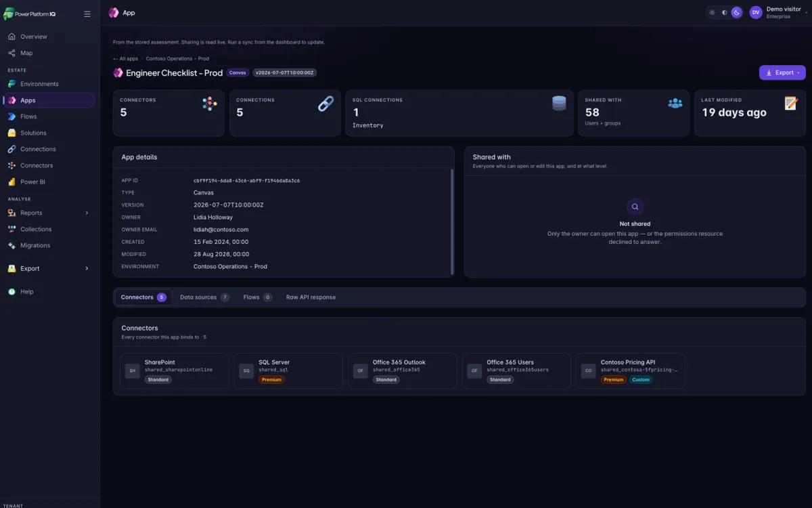This screenshot has height=508, width=812.
Task: Switch to the Connectors tab
Action: tap(143, 297)
